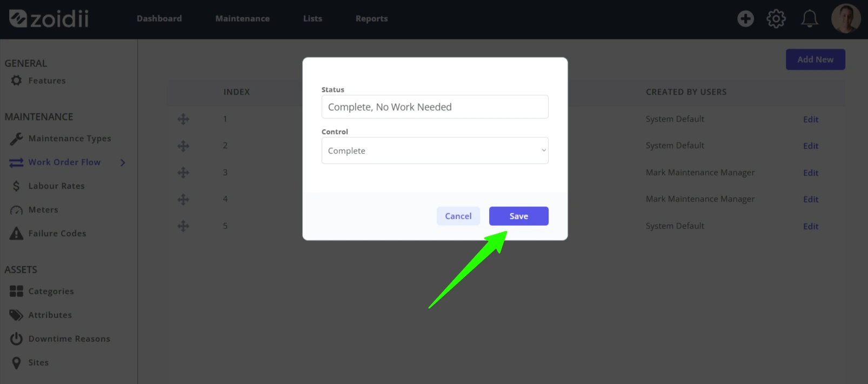Viewport: 868px width, 384px height.
Task: Open Downtime Reasons in sidebar
Action: tap(69, 339)
